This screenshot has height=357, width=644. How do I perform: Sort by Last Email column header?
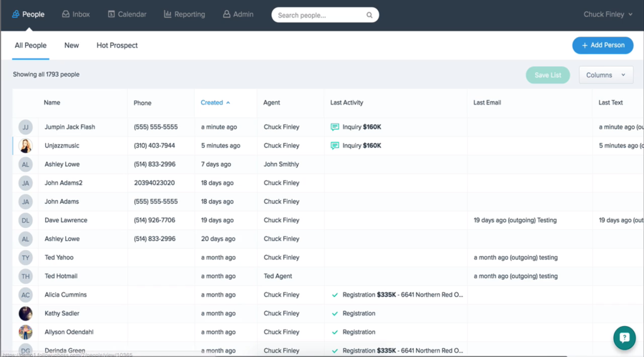487,103
